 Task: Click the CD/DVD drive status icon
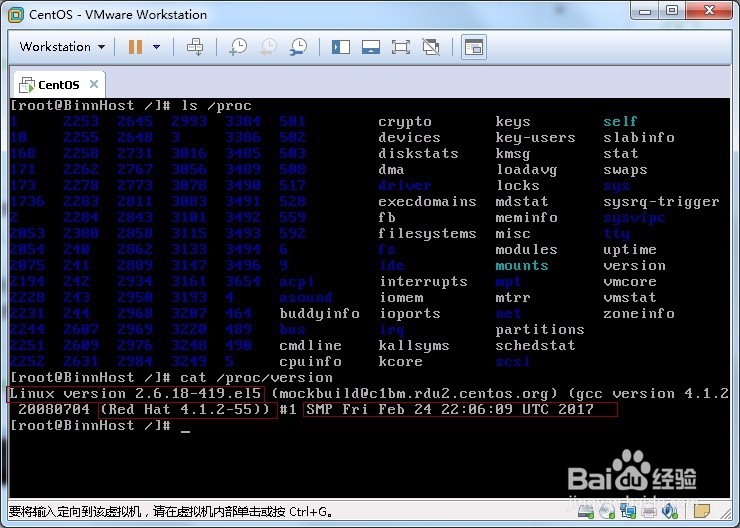607,511
